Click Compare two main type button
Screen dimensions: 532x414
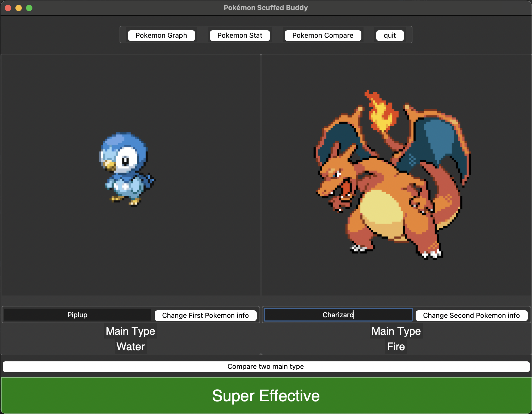tap(266, 366)
